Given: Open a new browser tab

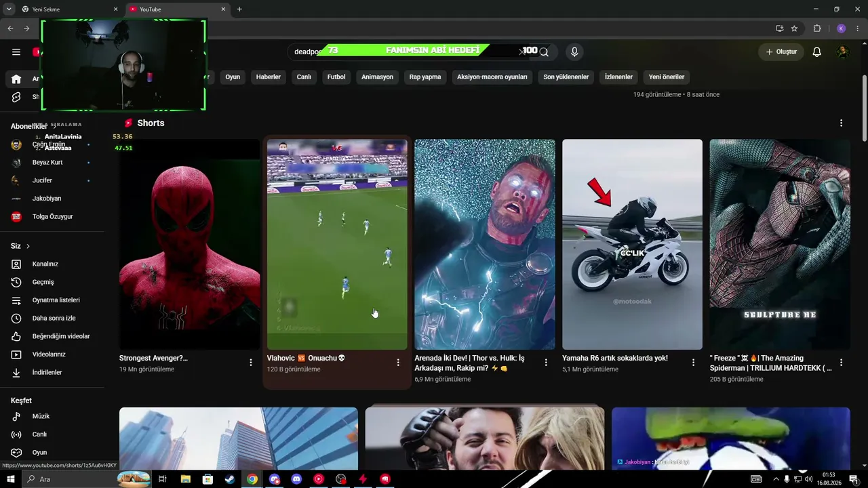Looking at the screenshot, I should point(239,9).
